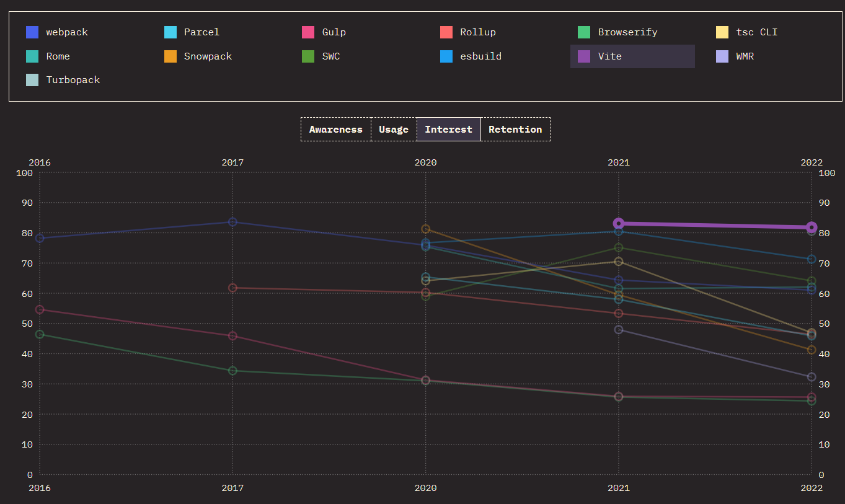Click the bottom 2021 axis label
Viewport: 845px width, 504px height.
(x=618, y=488)
